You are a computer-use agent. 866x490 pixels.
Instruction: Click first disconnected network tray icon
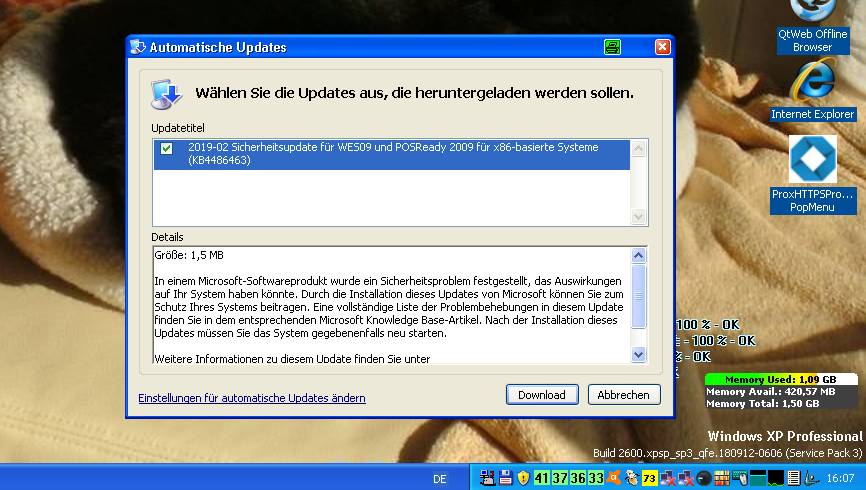[668, 478]
